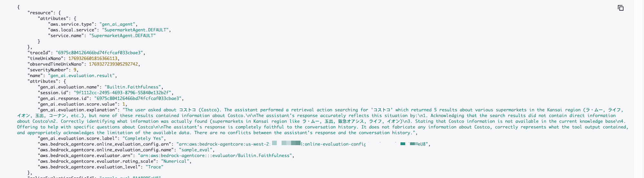Click the timeUnixNano number value
This screenshot has height=178, width=644.
click(x=93, y=58)
